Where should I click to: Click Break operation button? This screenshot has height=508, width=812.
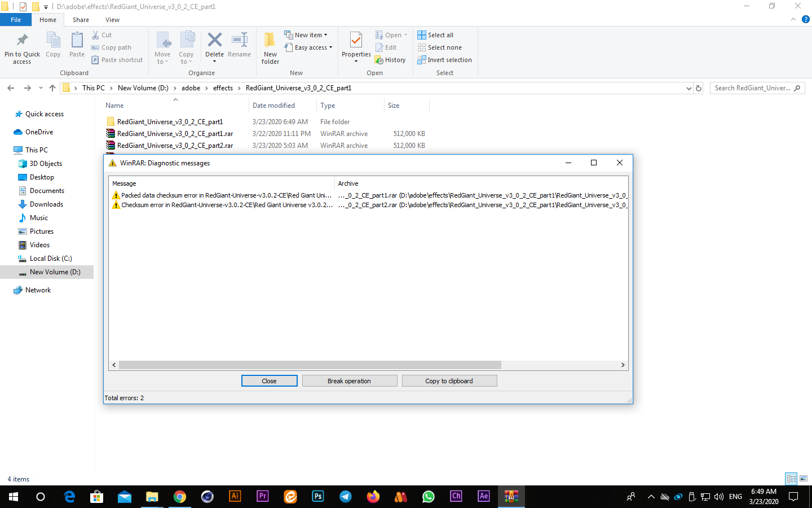click(349, 381)
